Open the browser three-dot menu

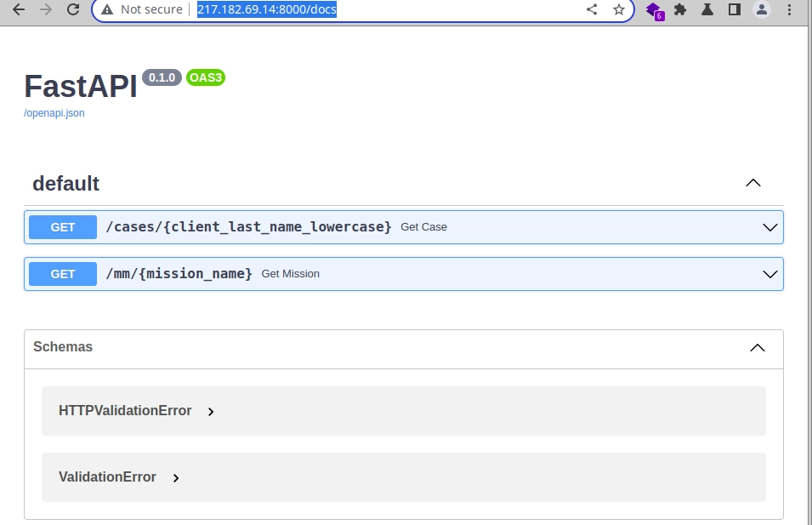pos(789,9)
